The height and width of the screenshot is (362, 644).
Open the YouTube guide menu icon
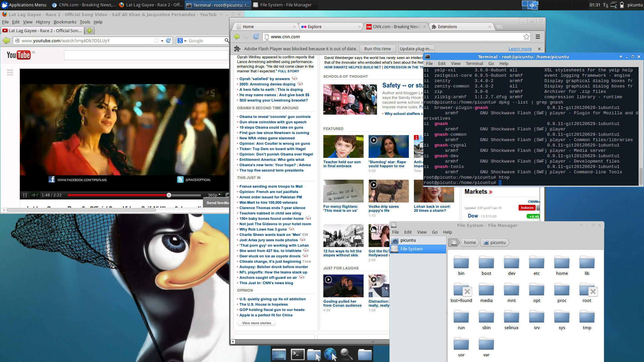point(10,72)
